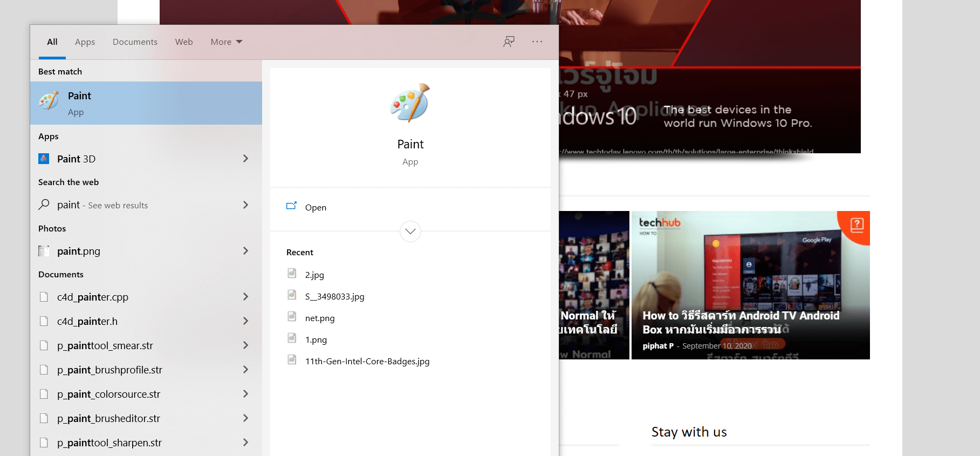Screen dimensions: 980x456
Task: Click the Windows 10 Pro Lenovo banner
Action: (x=710, y=77)
